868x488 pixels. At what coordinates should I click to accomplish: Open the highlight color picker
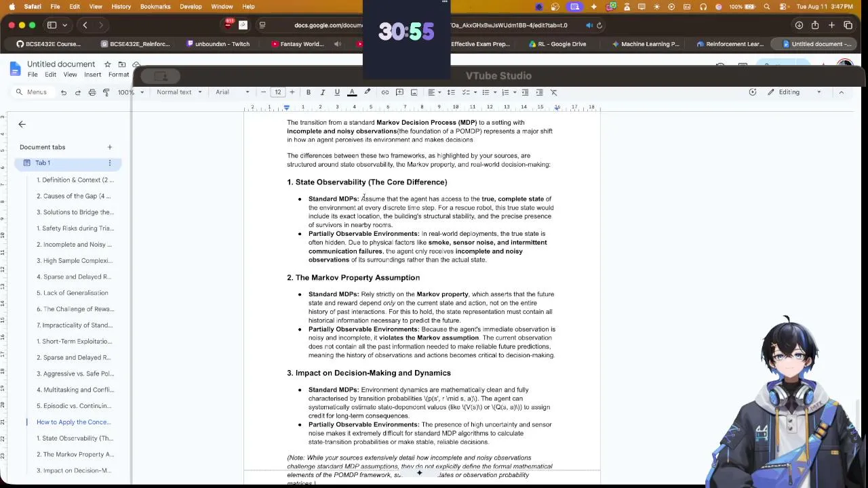tap(368, 92)
